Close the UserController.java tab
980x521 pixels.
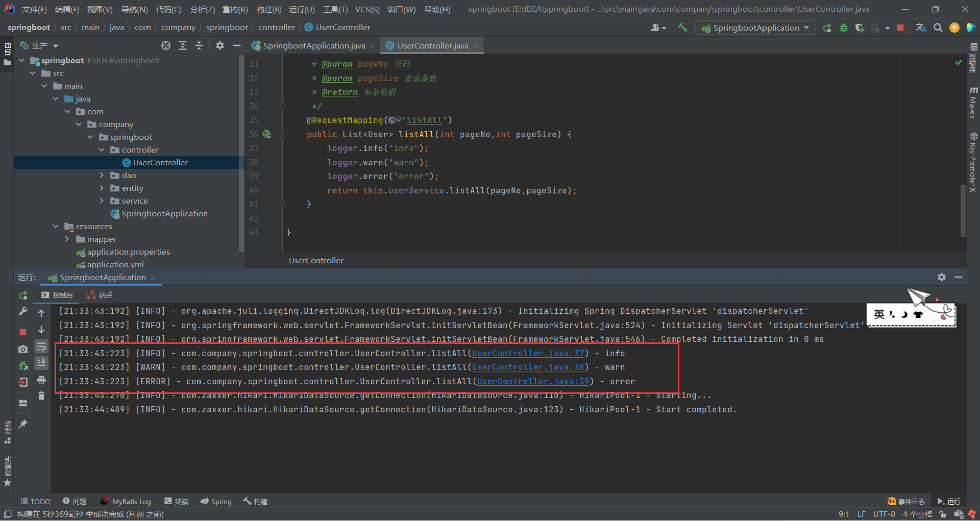tap(476, 45)
